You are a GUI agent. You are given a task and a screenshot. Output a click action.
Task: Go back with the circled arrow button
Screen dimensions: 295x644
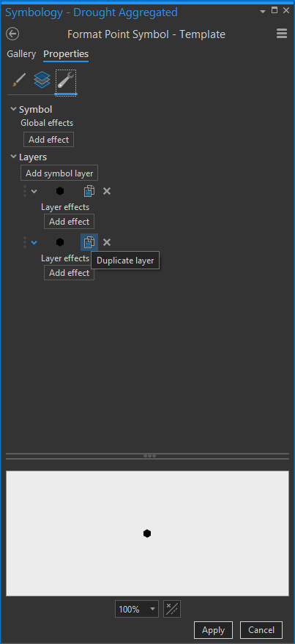[12, 34]
